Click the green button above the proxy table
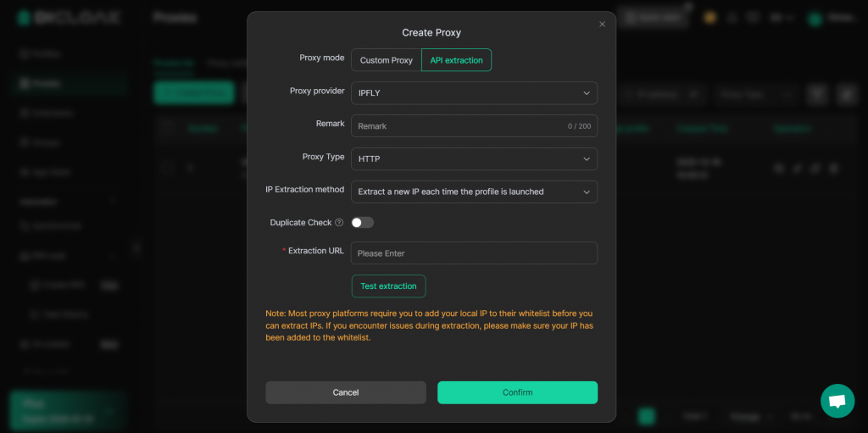Viewport: 868px width, 433px height. pyautogui.click(x=194, y=93)
